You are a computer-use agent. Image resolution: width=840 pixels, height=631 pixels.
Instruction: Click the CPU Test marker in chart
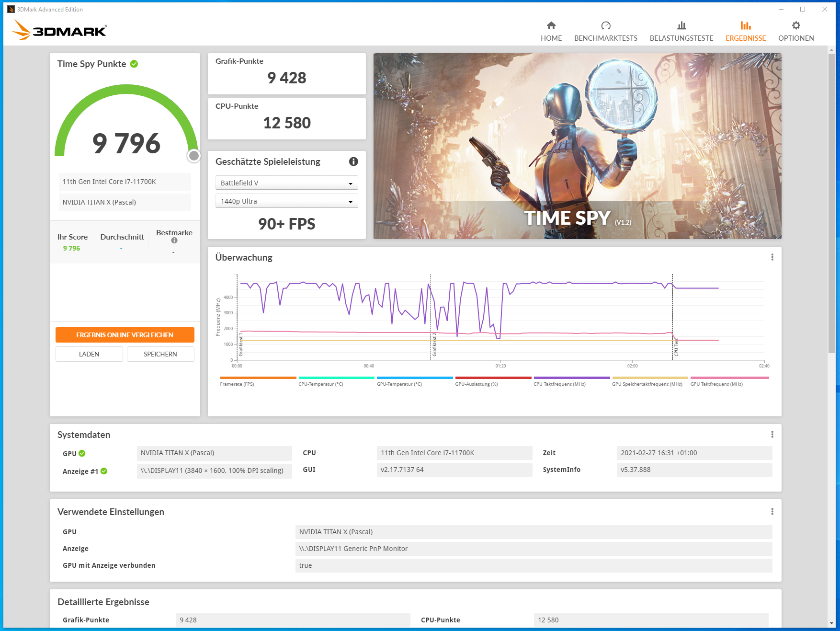pyautogui.click(x=676, y=348)
